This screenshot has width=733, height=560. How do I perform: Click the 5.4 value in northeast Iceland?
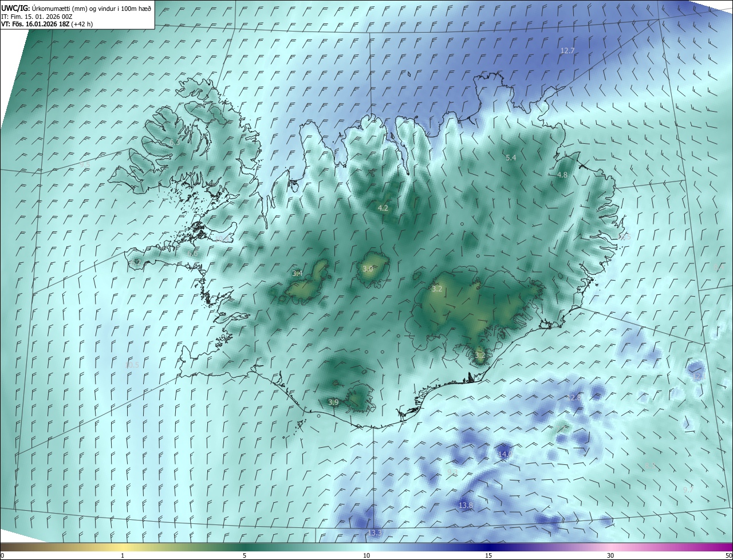pos(511,157)
